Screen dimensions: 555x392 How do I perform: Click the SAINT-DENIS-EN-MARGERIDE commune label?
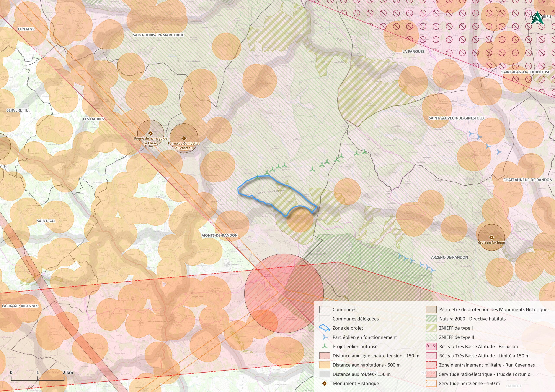[x=158, y=35]
